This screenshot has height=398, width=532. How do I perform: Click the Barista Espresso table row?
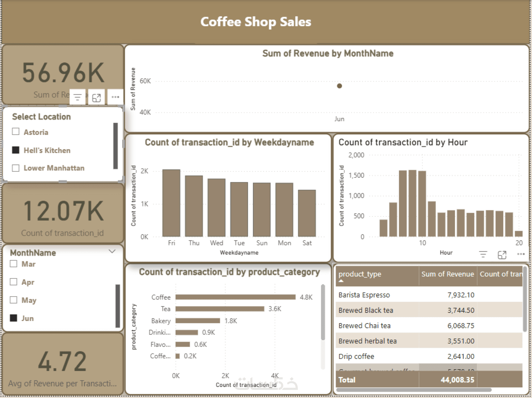coord(429,295)
